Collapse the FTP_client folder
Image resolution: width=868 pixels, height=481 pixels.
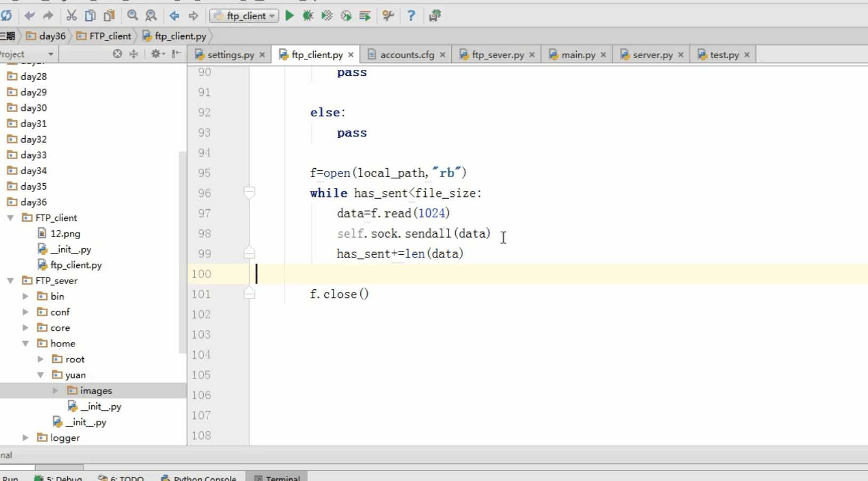click(10, 218)
